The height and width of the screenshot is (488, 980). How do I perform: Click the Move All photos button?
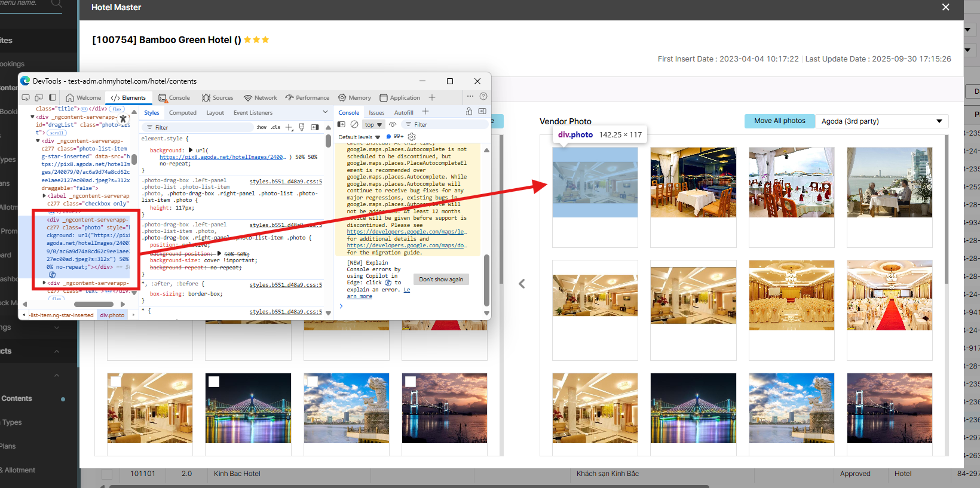pos(779,121)
